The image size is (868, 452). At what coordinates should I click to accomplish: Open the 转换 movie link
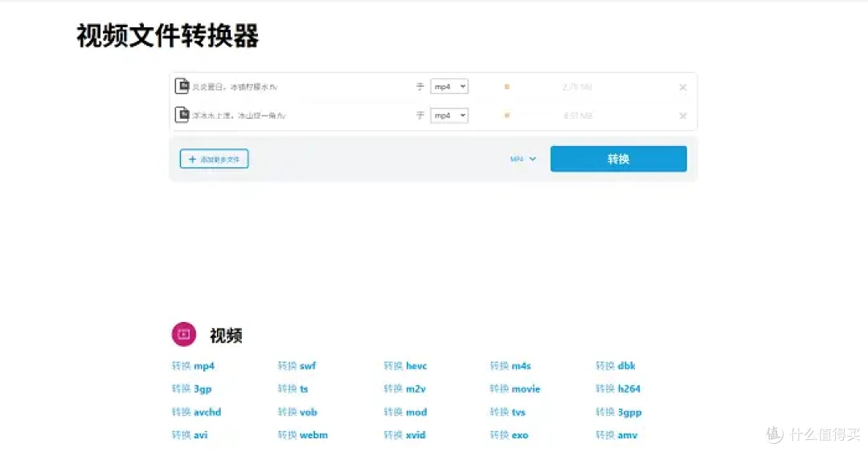tap(515, 389)
